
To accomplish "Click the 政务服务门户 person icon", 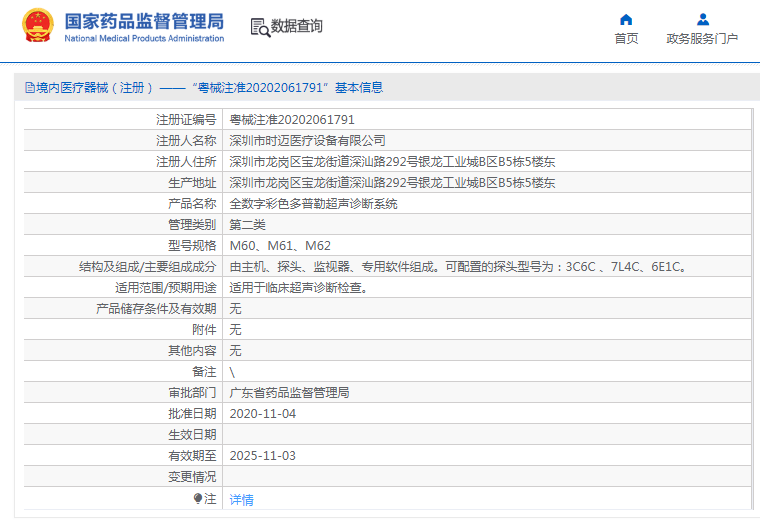I will pyautogui.click(x=702, y=19).
